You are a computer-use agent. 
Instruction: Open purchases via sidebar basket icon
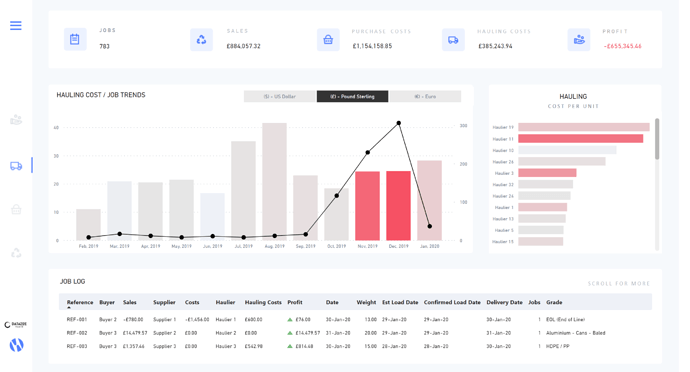pyautogui.click(x=16, y=209)
